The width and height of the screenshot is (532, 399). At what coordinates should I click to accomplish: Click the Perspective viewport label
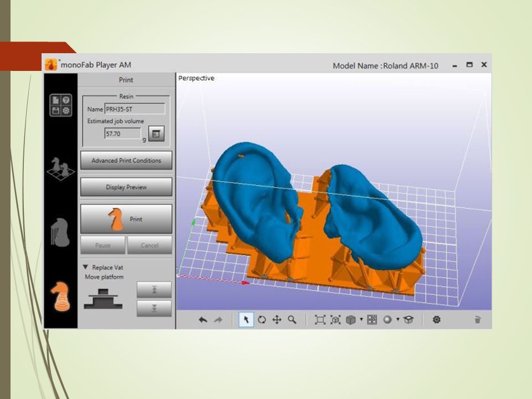(196, 78)
